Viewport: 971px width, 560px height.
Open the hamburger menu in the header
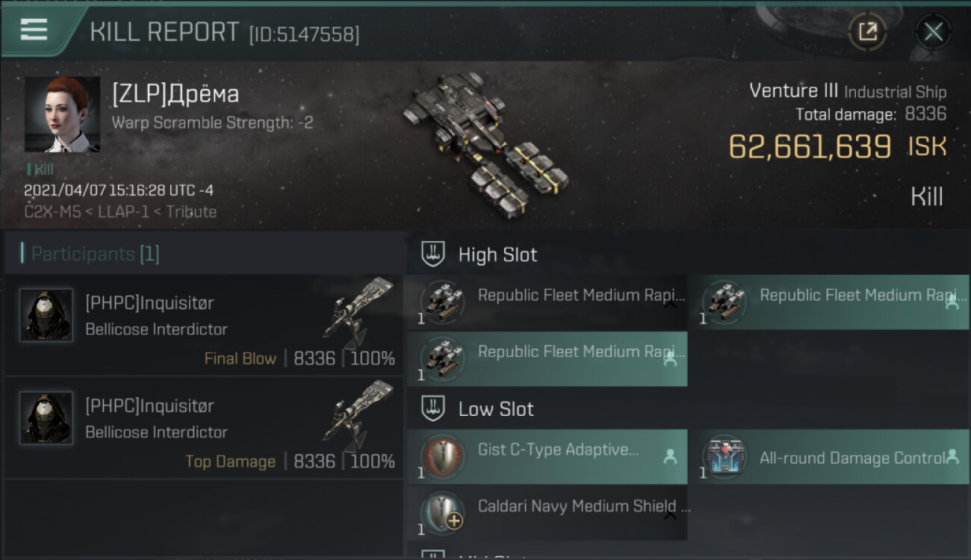(34, 30)
